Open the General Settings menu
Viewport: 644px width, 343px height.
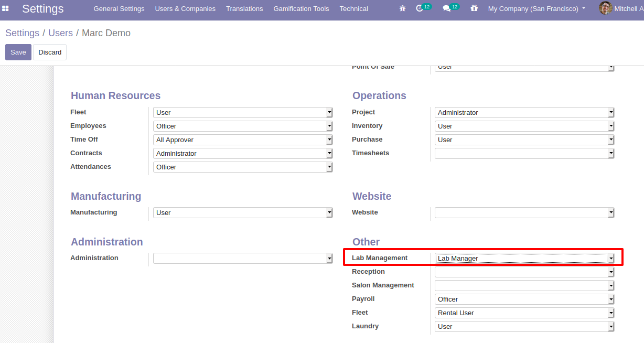tap(119, 8)
